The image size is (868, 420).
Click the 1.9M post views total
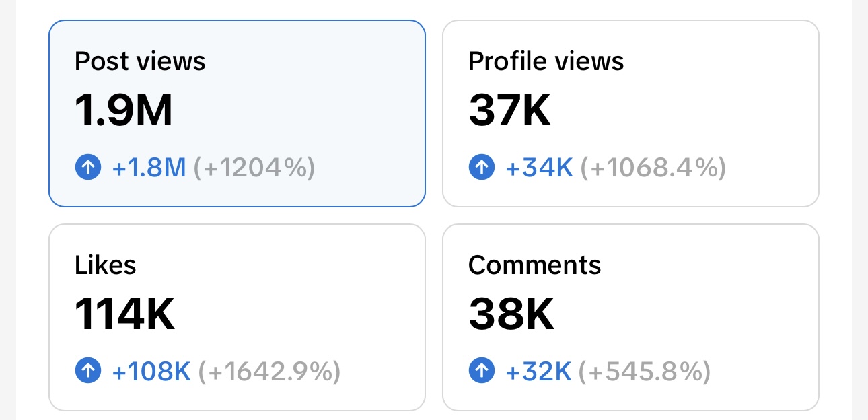pos(124,110)
